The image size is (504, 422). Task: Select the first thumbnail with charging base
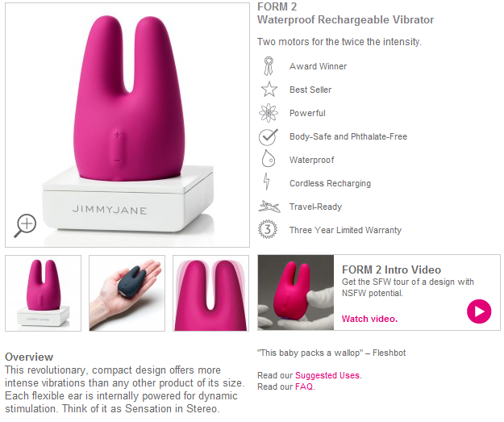tap(43, 293)
